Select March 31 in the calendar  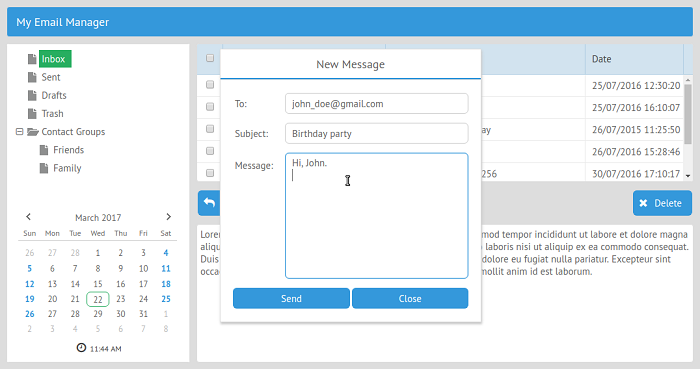(143, 314)
